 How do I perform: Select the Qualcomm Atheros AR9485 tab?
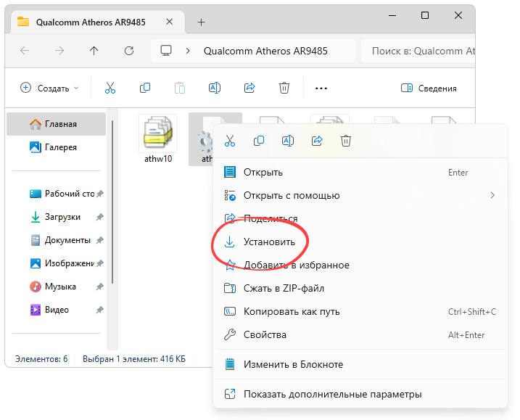coord(98,22)
